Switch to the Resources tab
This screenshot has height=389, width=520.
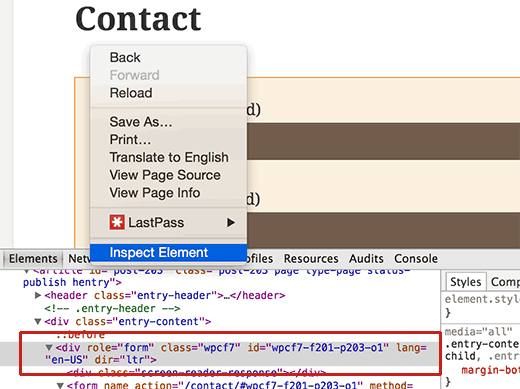pos(311,259)
